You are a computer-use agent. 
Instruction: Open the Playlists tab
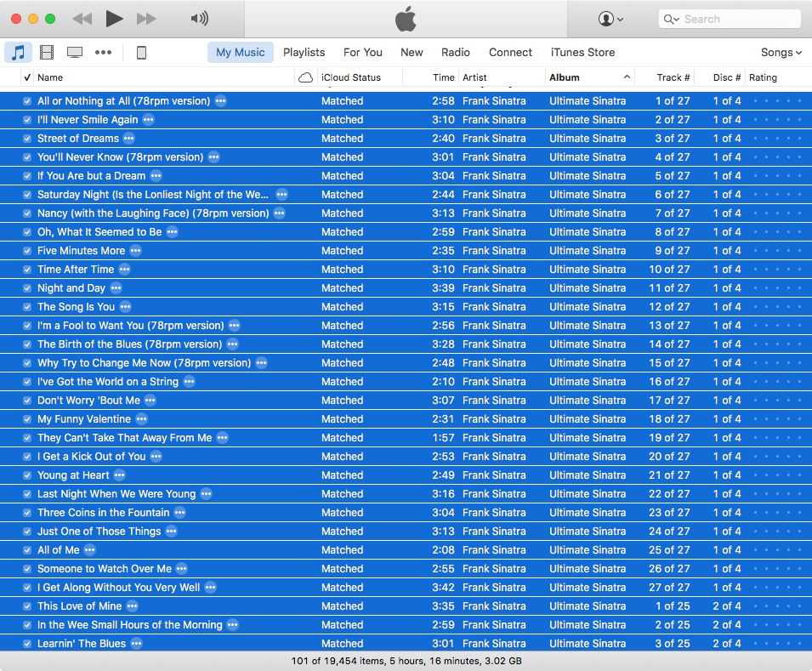[x=304, y=53]
